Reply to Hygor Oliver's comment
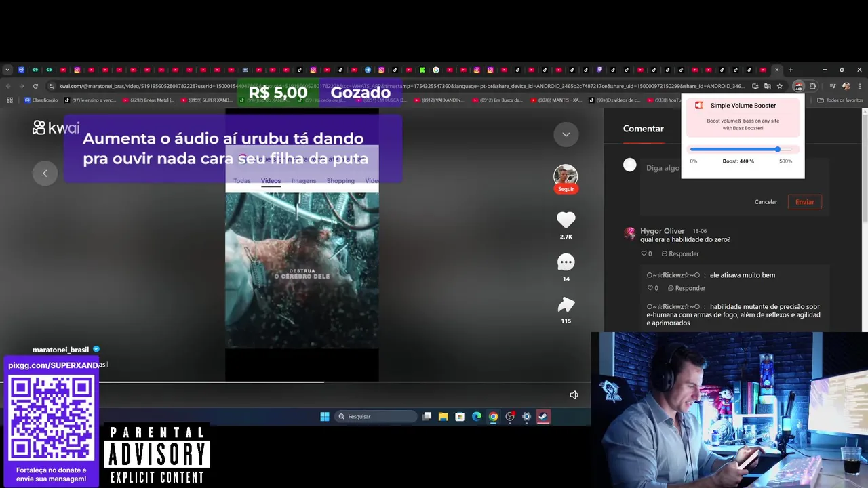Image resolution: width=868 pixels, height=488 pixels. click(680, 253)
